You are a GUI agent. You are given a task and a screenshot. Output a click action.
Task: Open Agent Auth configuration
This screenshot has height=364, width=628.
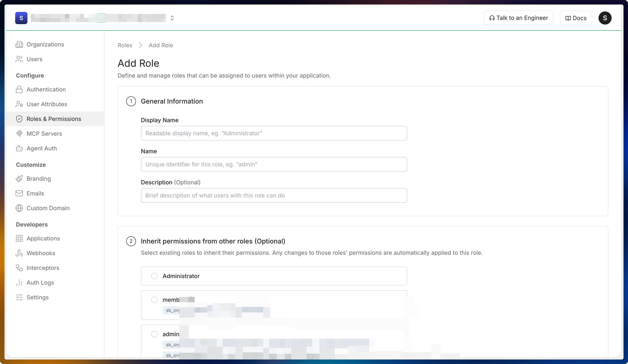(42, 148)
